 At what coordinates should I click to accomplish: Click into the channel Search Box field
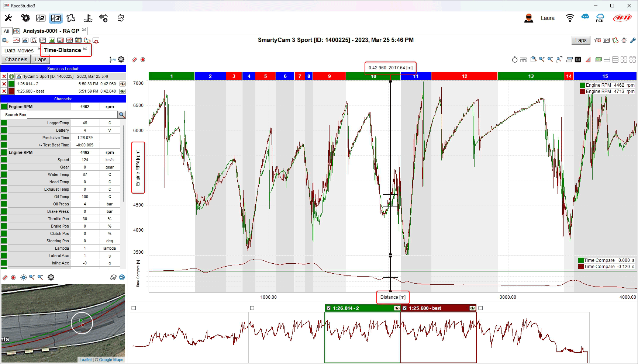pos(72,115)
